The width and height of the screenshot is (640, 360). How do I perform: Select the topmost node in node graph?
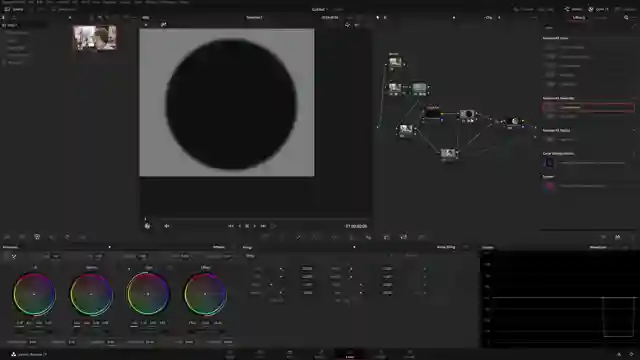tap(395, 62)
